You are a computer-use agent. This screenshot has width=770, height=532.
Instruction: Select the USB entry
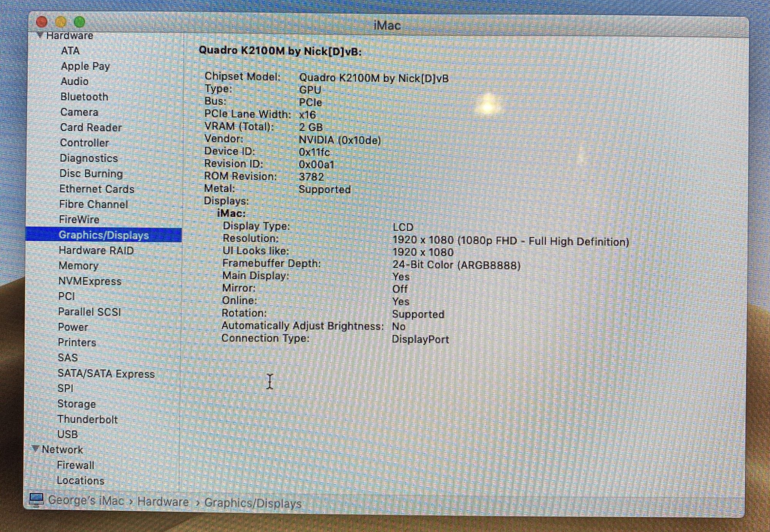(67, 434)
